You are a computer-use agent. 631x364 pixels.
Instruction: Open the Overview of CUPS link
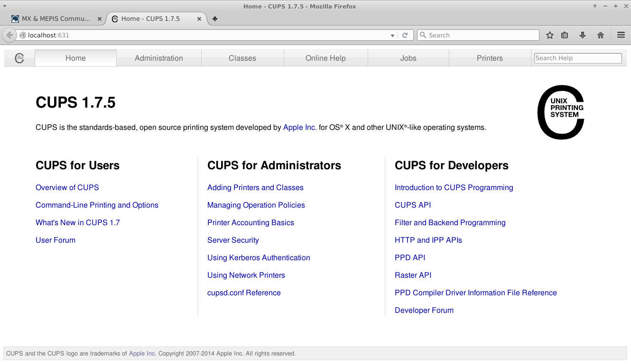[67, 188]
